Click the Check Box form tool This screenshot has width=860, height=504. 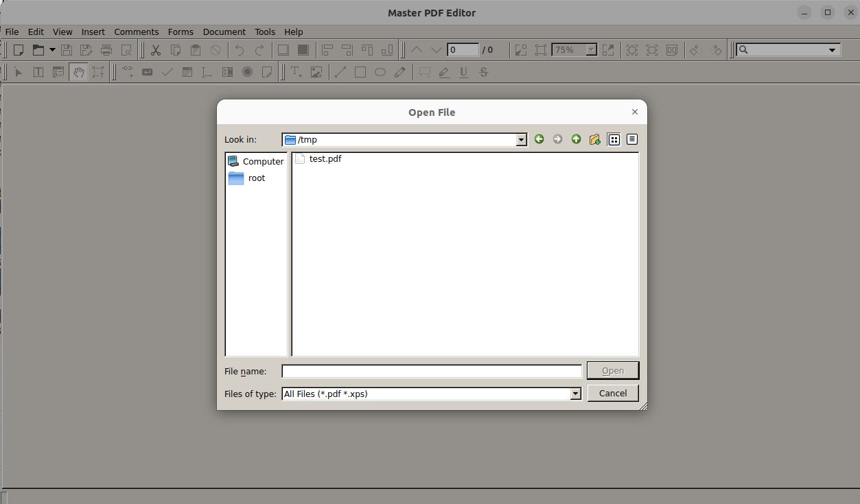pyautogui.click(x=167, y=72)
